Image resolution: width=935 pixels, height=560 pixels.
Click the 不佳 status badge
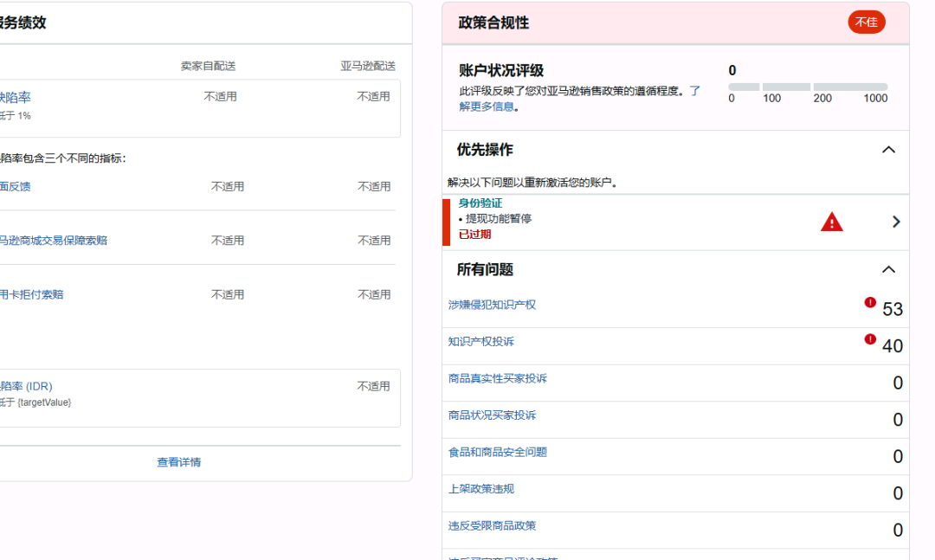(866, 23)
